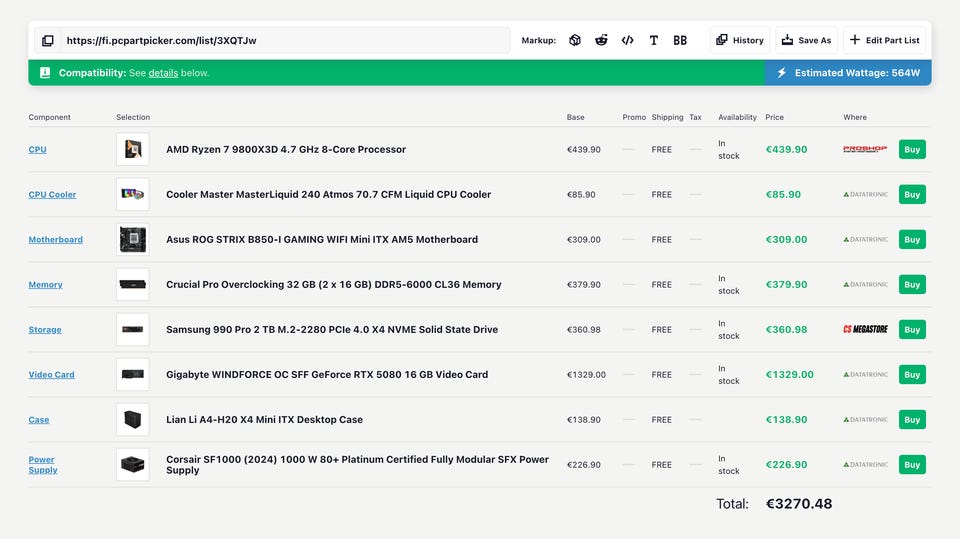Click Datatronic logo in Video Card row

click(x=865, y=375)
